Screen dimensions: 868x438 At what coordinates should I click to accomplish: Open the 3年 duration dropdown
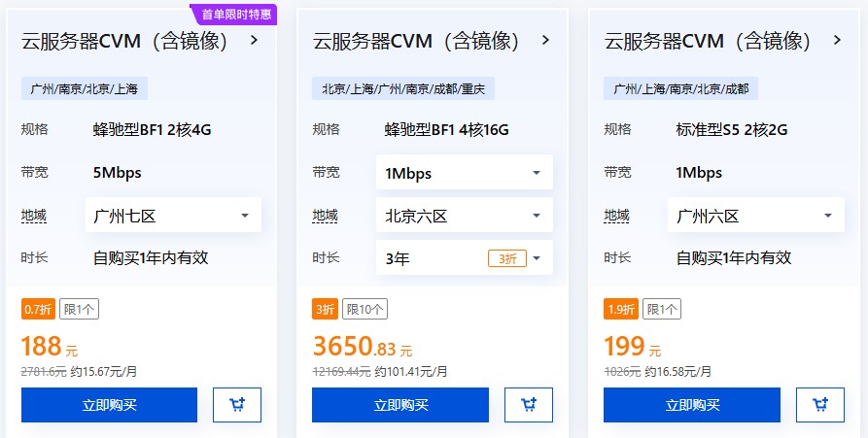pos(465,257)
